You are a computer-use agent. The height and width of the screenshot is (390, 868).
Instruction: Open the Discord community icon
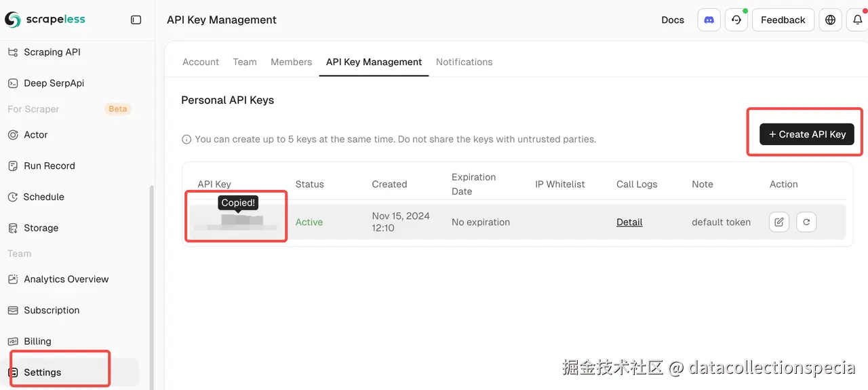coord(709,20)
